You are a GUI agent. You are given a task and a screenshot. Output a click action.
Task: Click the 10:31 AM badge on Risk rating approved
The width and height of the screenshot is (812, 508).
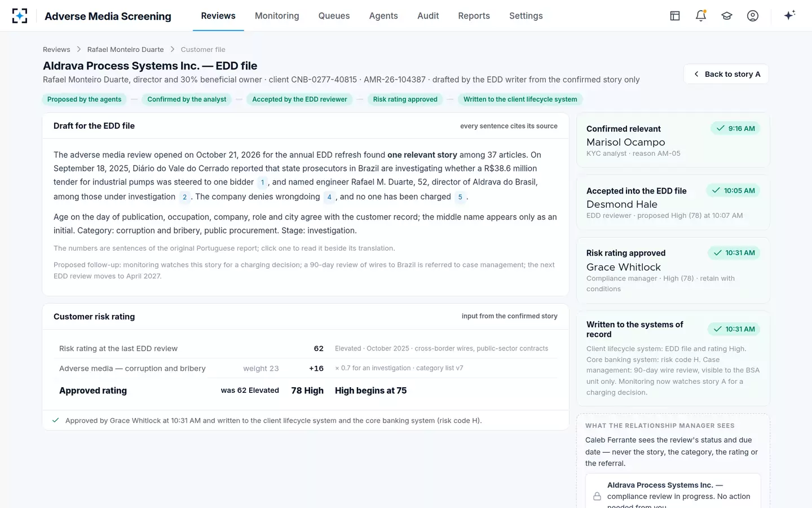(734, 253)
